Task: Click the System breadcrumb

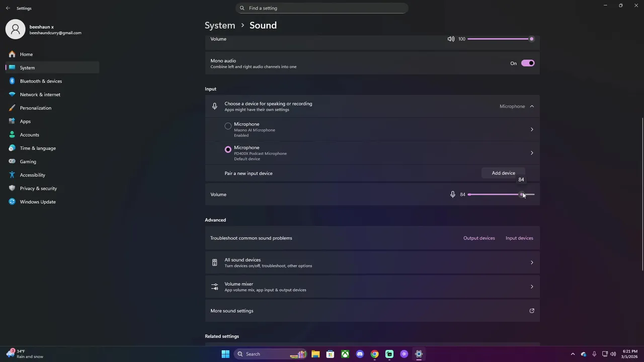Action: (x=220, y=25)
